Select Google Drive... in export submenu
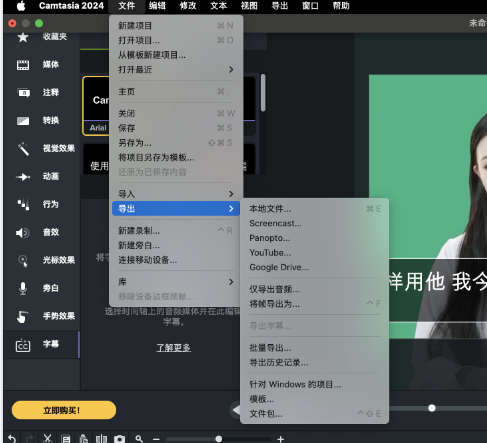The image size is (487, 443). [x=314, y=267]
